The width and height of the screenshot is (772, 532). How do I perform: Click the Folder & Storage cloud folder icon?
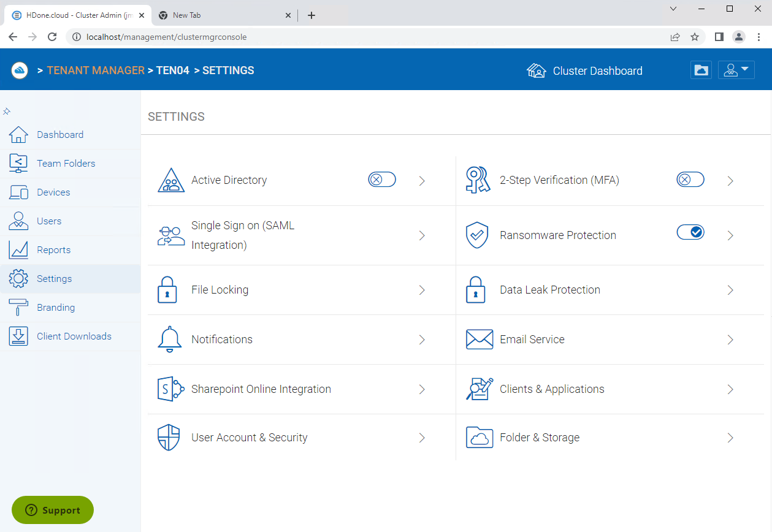click(480, 438)
